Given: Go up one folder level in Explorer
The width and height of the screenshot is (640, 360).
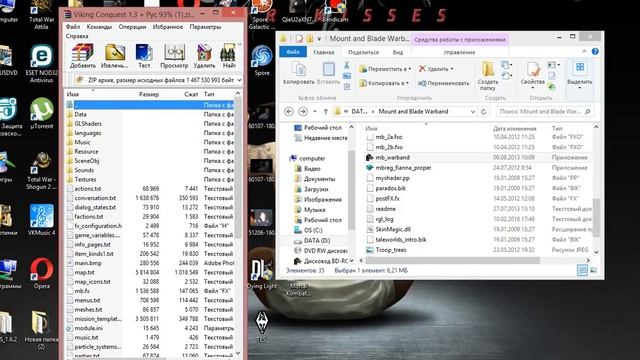Looking at the screenshot, I should coord(326,111).
